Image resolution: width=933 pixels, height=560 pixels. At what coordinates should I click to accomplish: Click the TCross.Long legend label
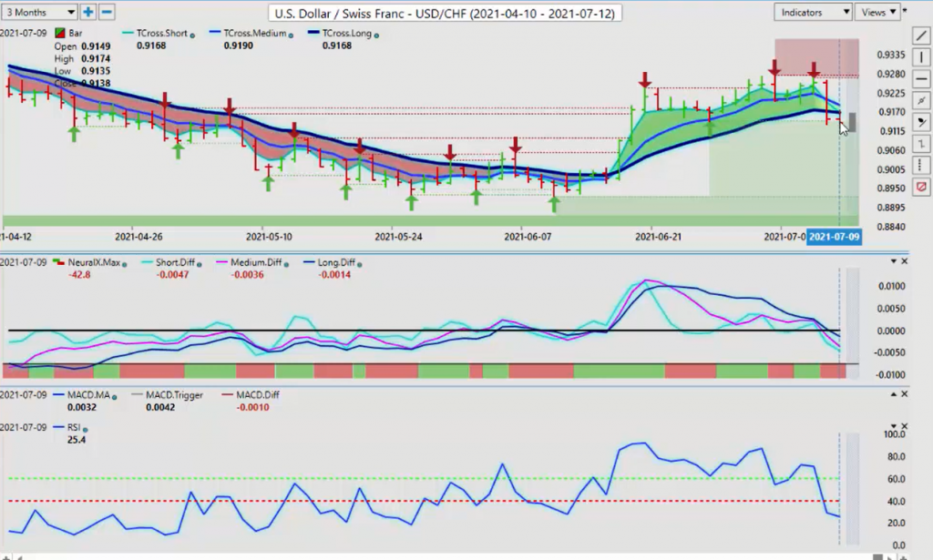click(346, 34)
